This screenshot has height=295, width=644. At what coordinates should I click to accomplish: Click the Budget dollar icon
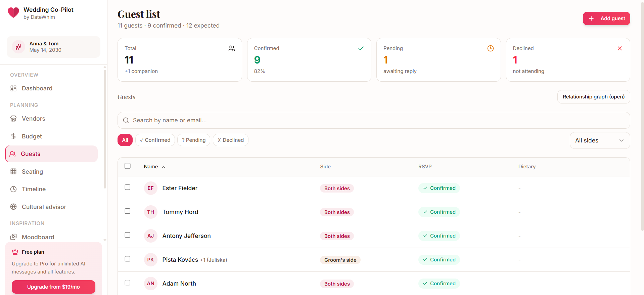13,136
